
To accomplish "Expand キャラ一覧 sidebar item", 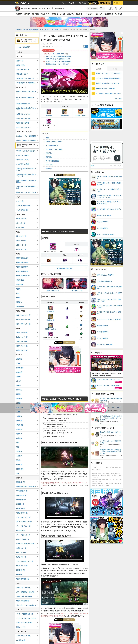I will click(x=27, y=201).
